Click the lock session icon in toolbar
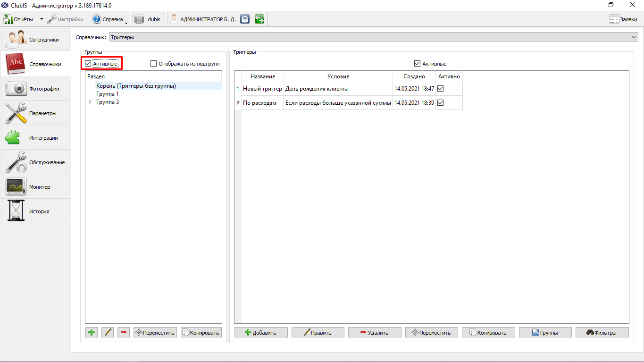This screenshot has height=362, width=644. click(x=244, y=19)
